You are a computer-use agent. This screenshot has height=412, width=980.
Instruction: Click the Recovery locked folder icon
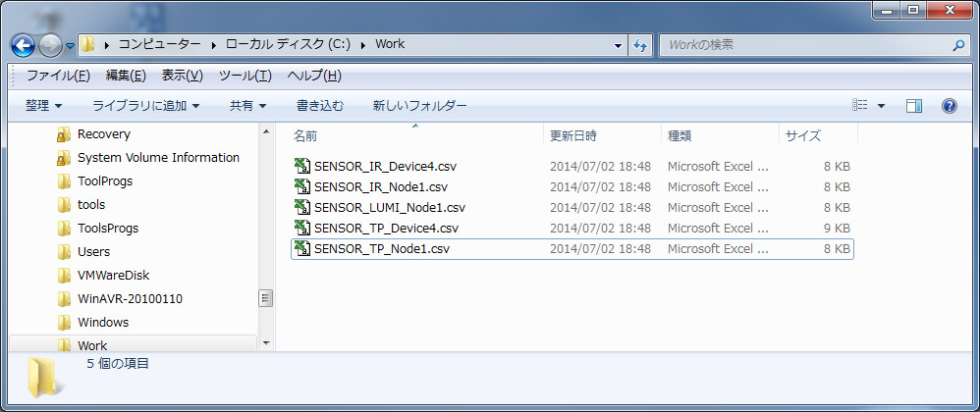[63, 134]
